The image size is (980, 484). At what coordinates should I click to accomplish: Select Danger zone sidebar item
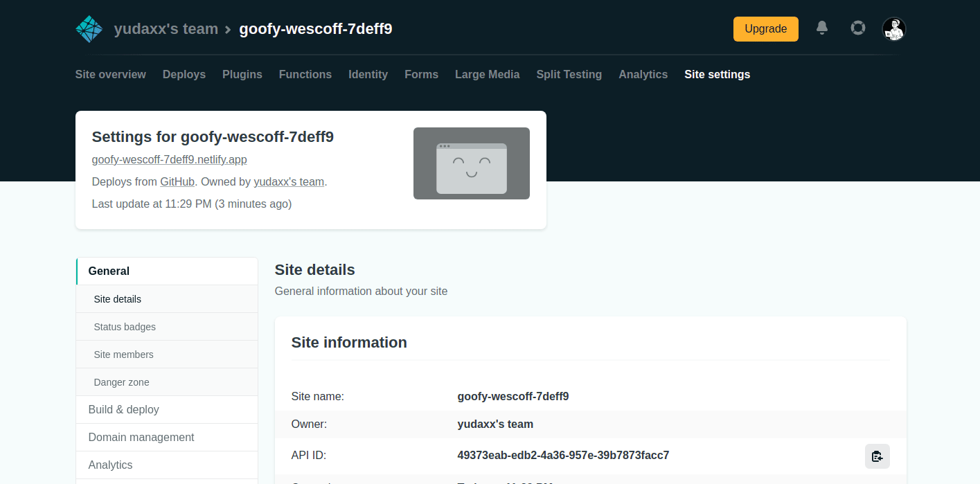pyautogui.click(x=167, y=382)
